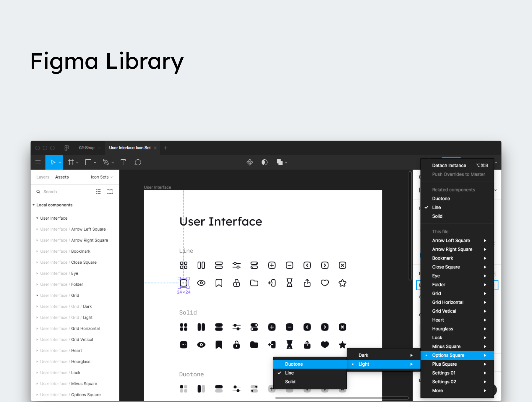Select the Pen tool
Screen dimensions: 532x402
(x=106, y=162)
